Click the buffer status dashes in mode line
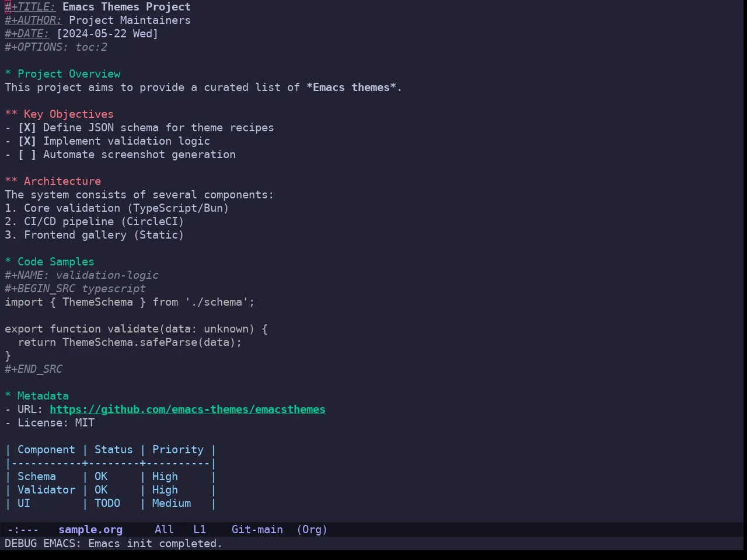This screenshot has width=747, height=560. (23, 530)
